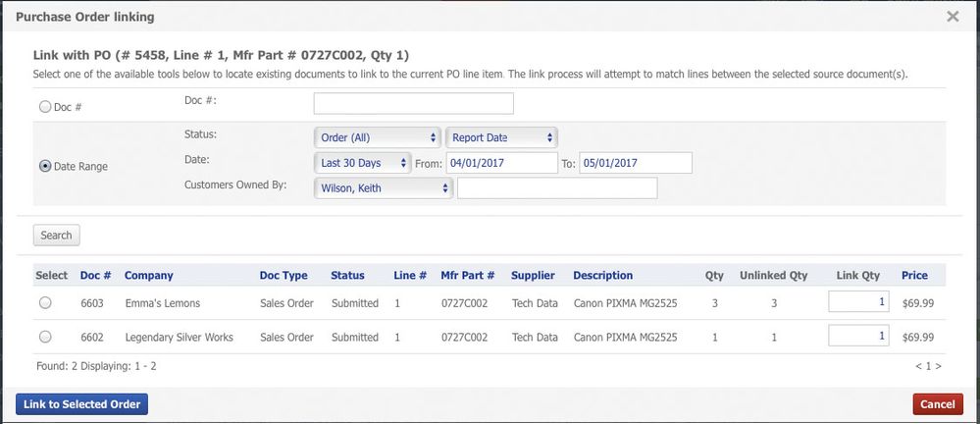Select the Doc # radio option
Viewport: 980px width, 424px height.
pyautogui.click(x=44, y=107)
